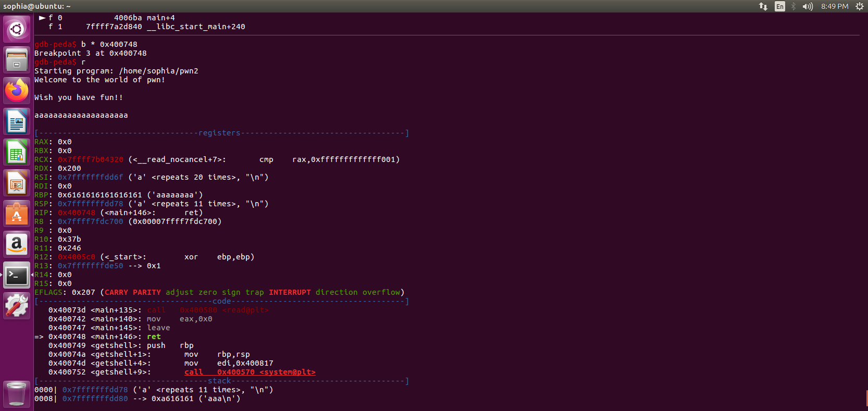This screenshot has height=411, width=868.
Task: Click the red 0x400748 RIP address value
Action: click(x=77, y=213)
